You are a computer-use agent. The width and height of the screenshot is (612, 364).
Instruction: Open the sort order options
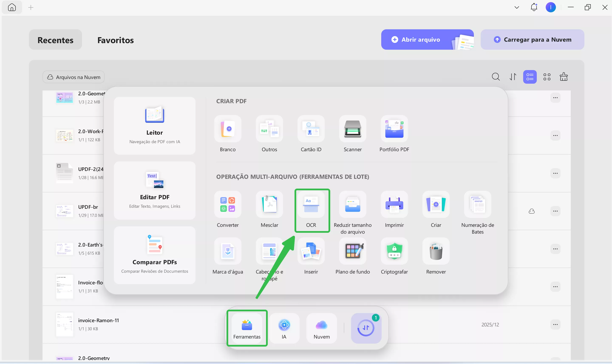point(513,77)
